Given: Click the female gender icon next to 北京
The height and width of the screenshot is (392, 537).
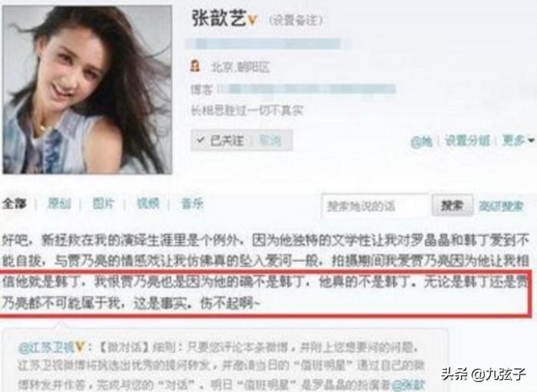Looking at the screenshot, I should pyautogui.click(x=195, y=66).
